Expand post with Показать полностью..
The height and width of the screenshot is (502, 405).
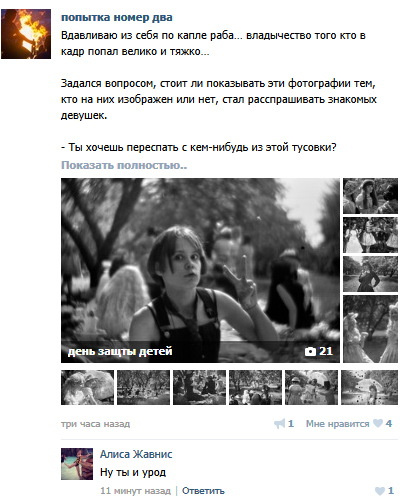pos(124,165)
